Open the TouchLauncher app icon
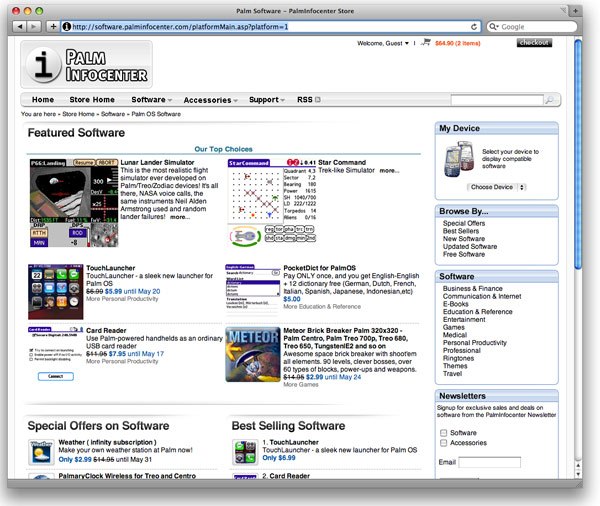The height and width of the screenshot is (506, 600). 47,285
